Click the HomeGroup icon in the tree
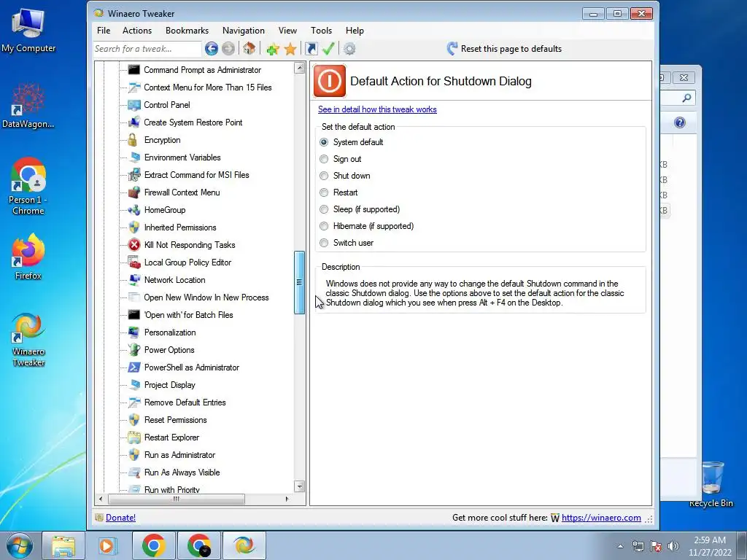Viewport: 747px width, 560px height. click(134, 210)
